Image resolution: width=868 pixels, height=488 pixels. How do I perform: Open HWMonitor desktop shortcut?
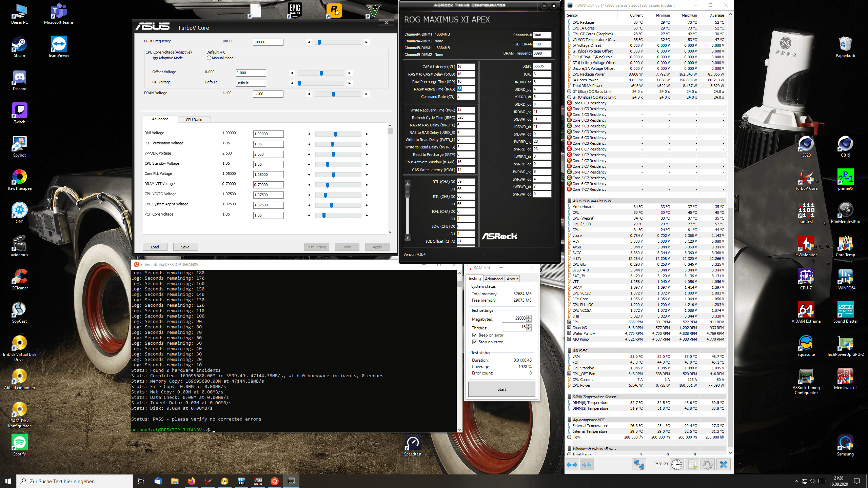(806, 246)
